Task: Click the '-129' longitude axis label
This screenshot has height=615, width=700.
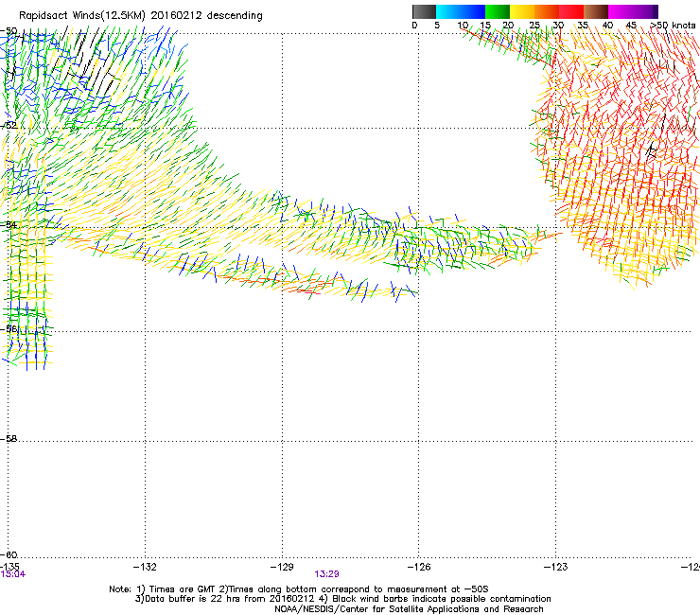Action: (282, 567)
